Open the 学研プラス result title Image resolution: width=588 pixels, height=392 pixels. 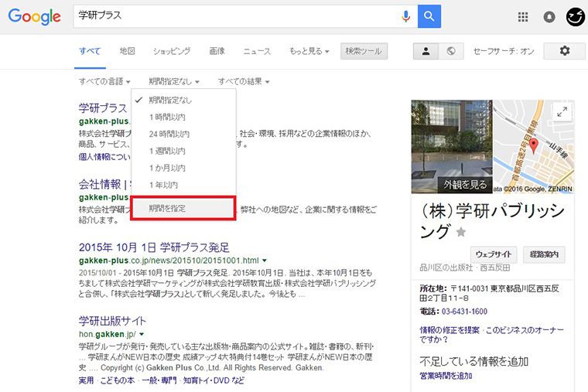(x=103, y=108)
